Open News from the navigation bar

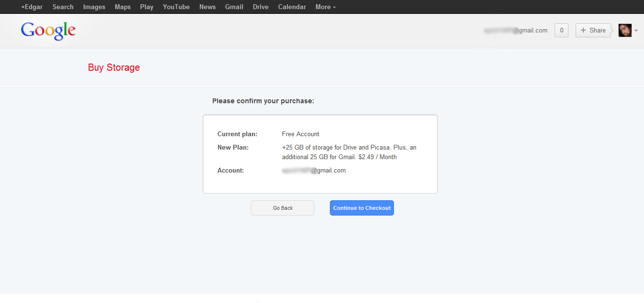point(207,7)
